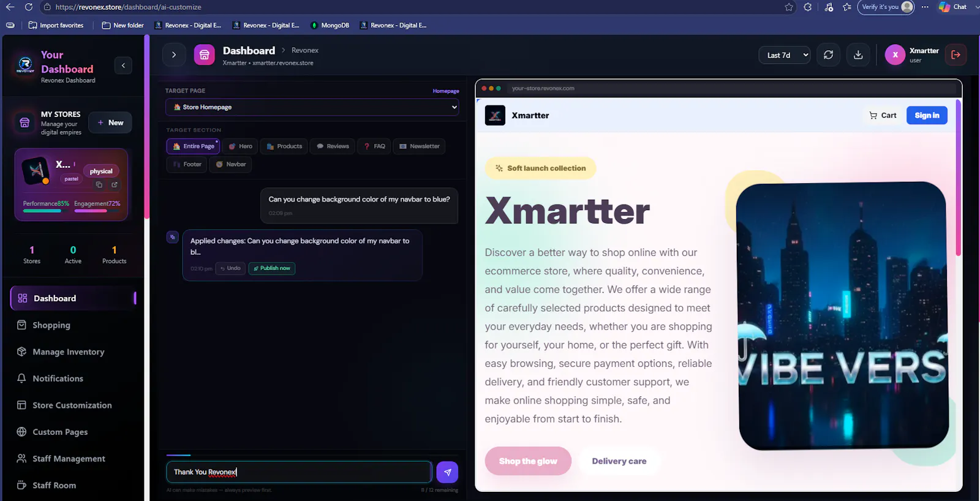Screen dimensions: 980x501
Task: Click the pink store icon beside Dashboard title
Action: tap(205, 55)
